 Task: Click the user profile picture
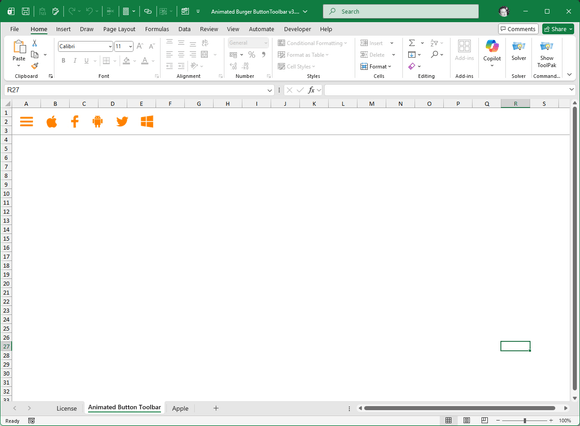pyautogui.click(x=504, y=11)
